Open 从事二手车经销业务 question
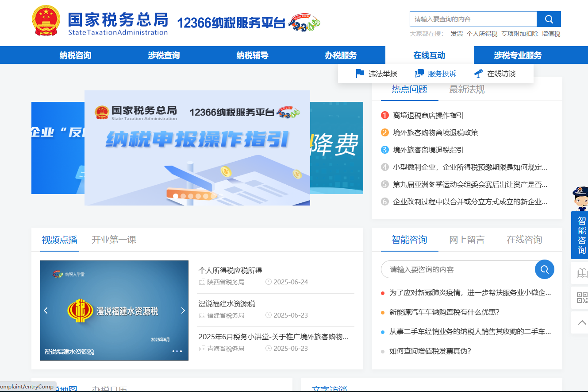Screen dimensions: 588x392 [x=470, y=331]
